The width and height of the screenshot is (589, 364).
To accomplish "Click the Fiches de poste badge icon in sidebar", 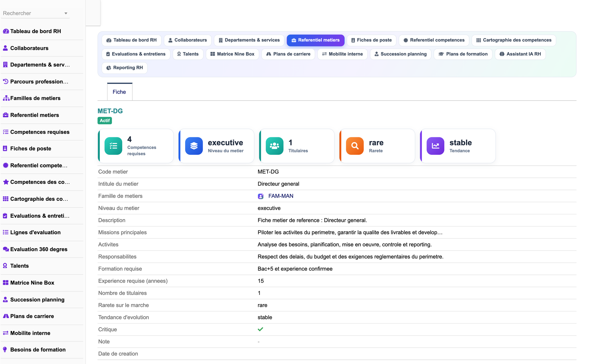I will click(5, 148).
